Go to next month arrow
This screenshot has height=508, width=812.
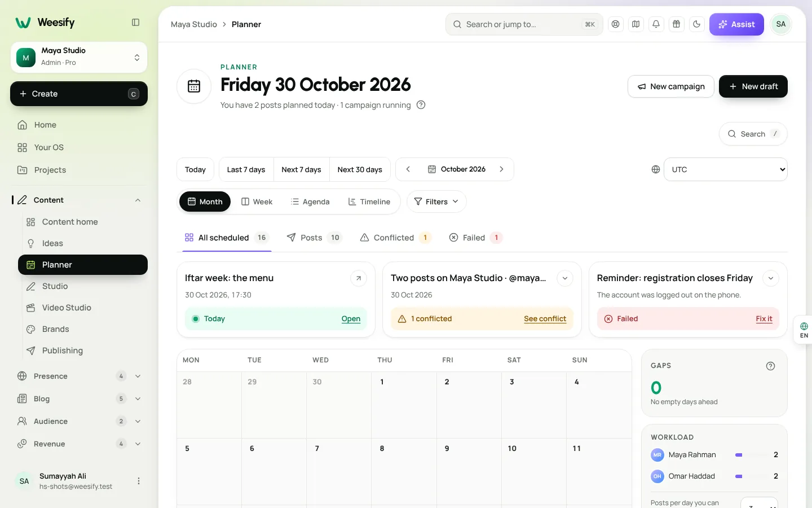501,169
